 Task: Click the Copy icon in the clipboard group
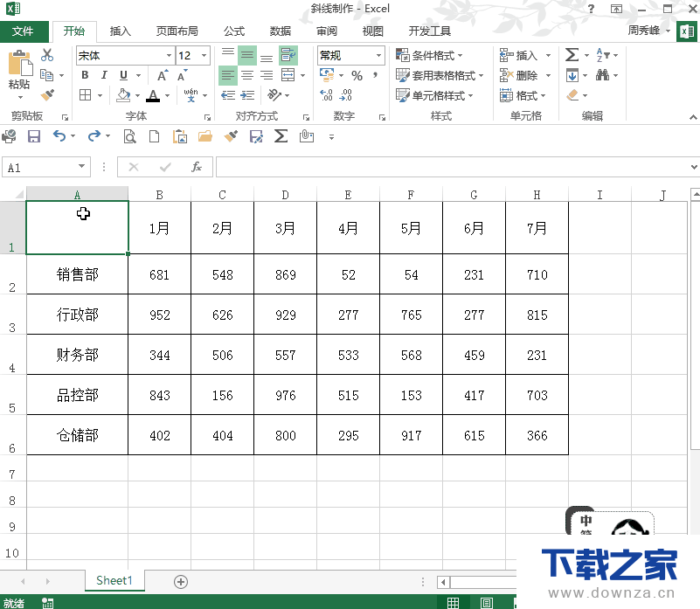[47, 75]
